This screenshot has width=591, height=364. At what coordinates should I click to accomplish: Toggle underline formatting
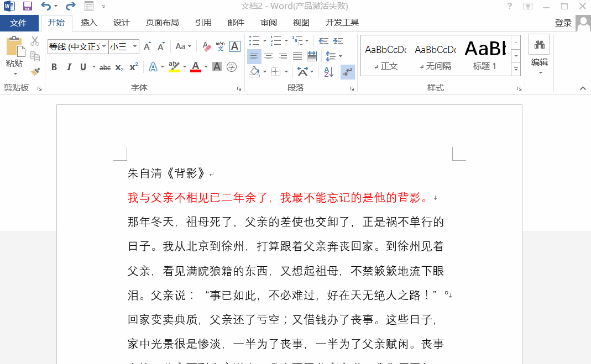click(x=83, y=67)
